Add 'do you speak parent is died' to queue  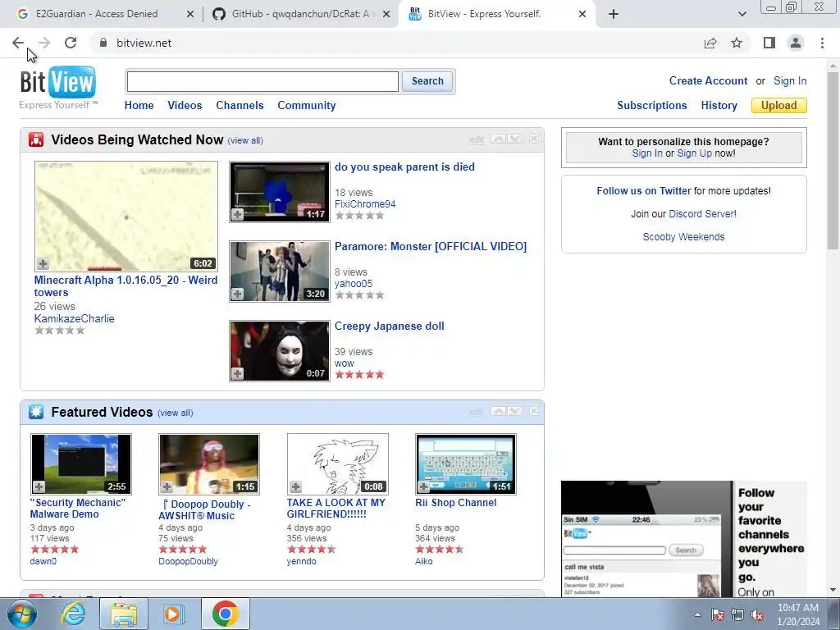tap(237, 214)
